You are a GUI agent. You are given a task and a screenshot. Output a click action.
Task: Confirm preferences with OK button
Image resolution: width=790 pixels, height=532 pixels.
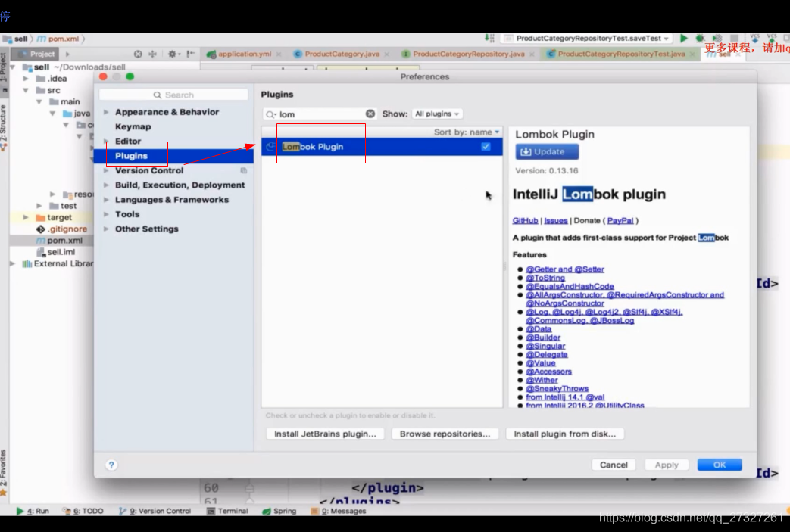click(720, 465)
